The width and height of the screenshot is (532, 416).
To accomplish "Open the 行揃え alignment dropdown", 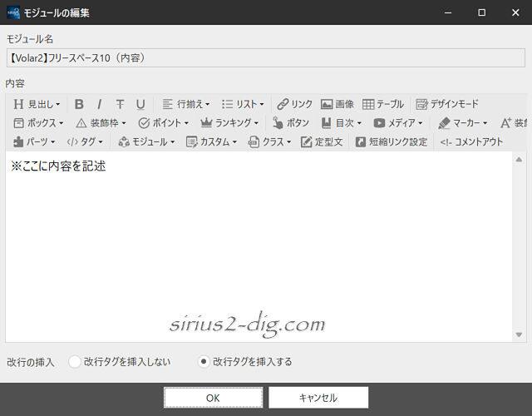I will point(186,104).
